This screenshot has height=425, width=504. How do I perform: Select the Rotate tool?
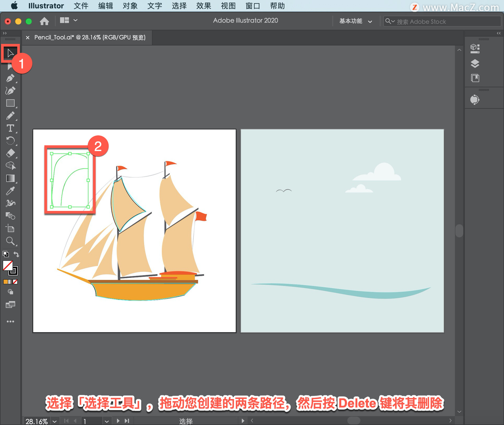[10, 141]
